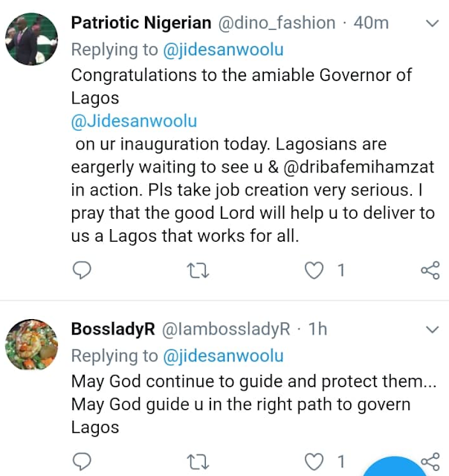This screenshot has height=476, width=449.
Task: Click the @Jidesanwoolu mention in tweet text
Action: click(x=134, y=121)
